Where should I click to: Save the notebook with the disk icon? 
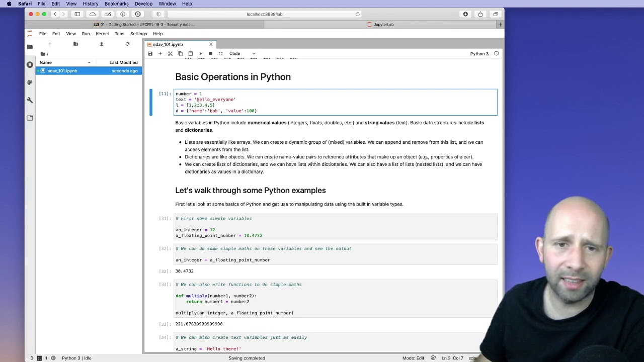coord(150,53)
